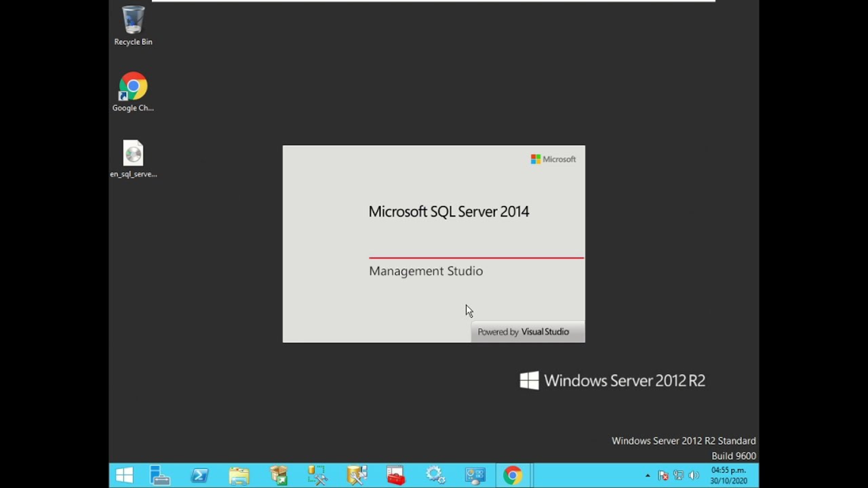Open File Explorer from the taskbar

tap(239, 475)
